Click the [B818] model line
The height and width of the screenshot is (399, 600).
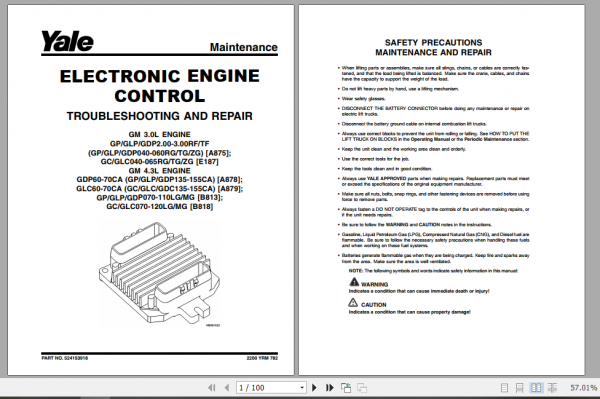[160, 207]
